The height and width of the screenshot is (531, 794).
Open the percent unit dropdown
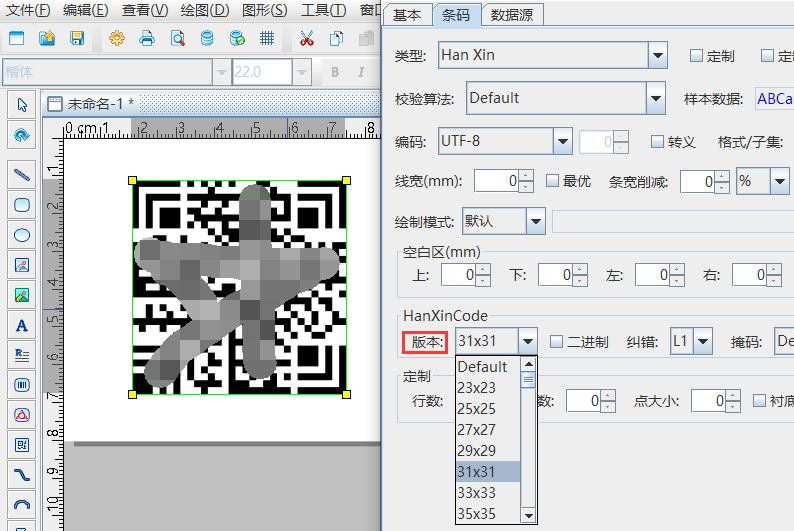[x=780, y=181]
